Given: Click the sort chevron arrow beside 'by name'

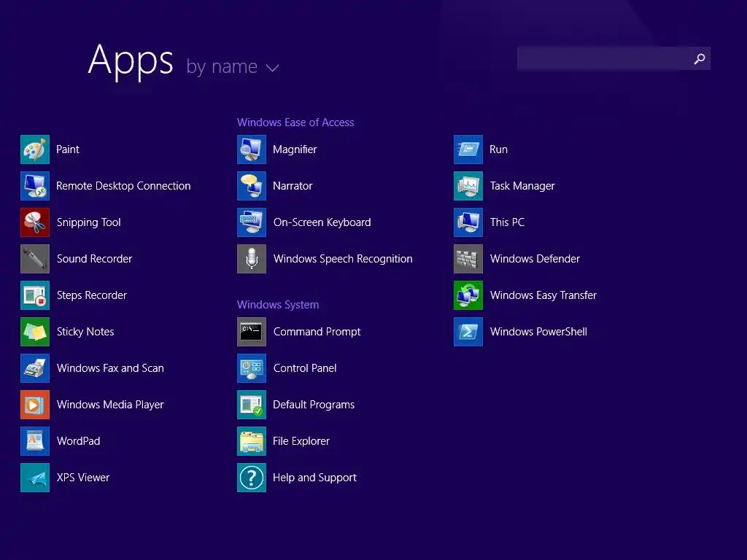Looking at the screenshot, I should [273, 68].
